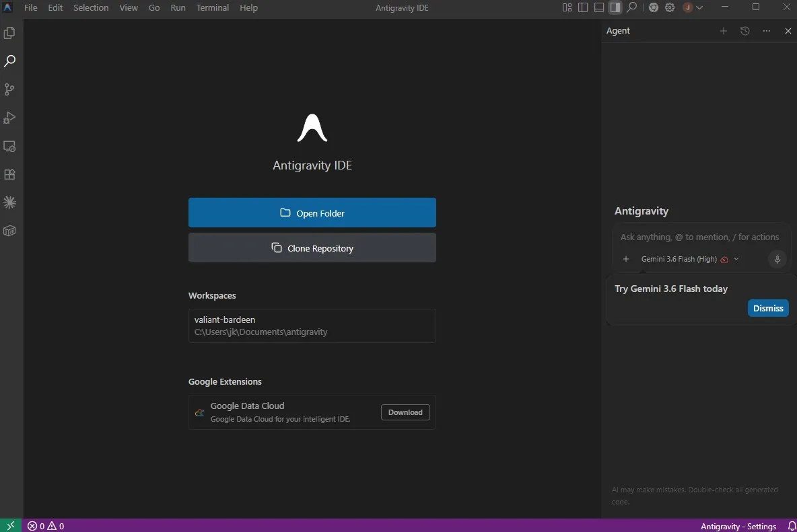This screenshot has width=797, height=532.
Task: Open the Edit menu
Action: (x=55, y=7)
